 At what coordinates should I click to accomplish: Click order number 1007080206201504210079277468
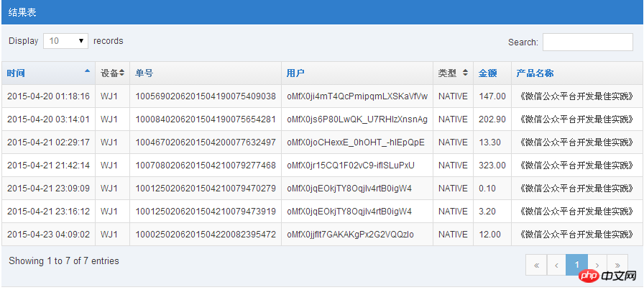tap(206, 166)
